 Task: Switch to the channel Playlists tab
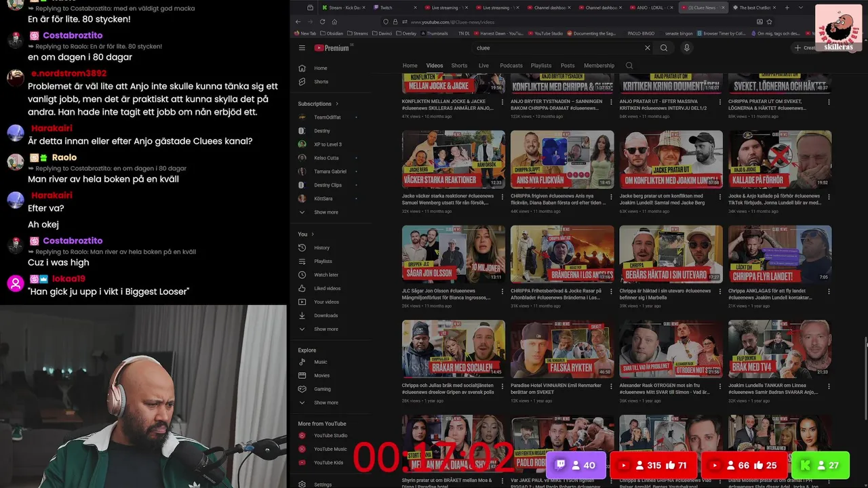541,66
